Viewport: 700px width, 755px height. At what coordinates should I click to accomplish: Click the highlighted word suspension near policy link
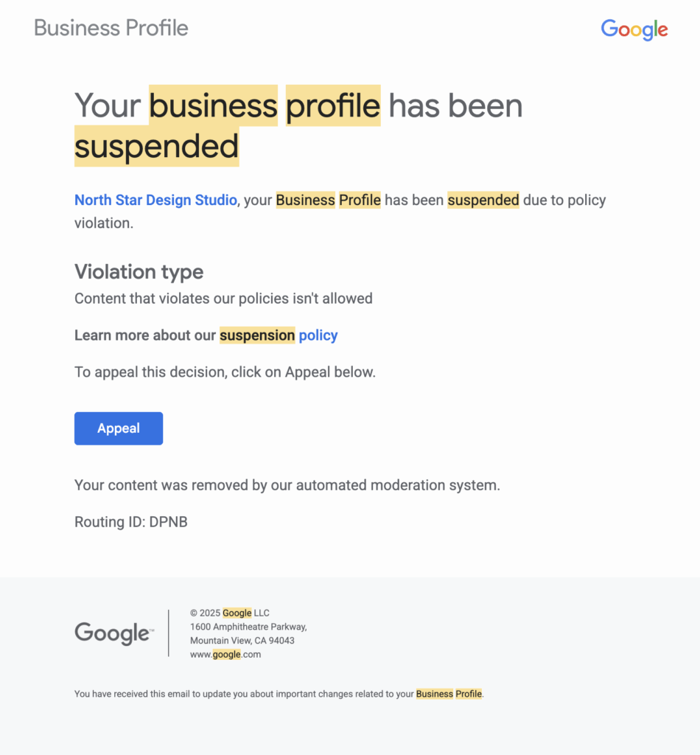coord(257,335)
